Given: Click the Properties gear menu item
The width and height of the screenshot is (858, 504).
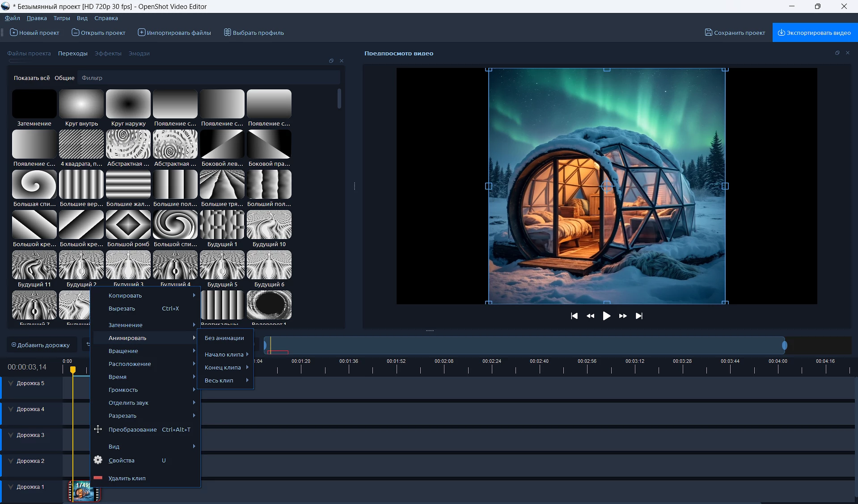Looking at the screenshot, I should coord(121,460).
